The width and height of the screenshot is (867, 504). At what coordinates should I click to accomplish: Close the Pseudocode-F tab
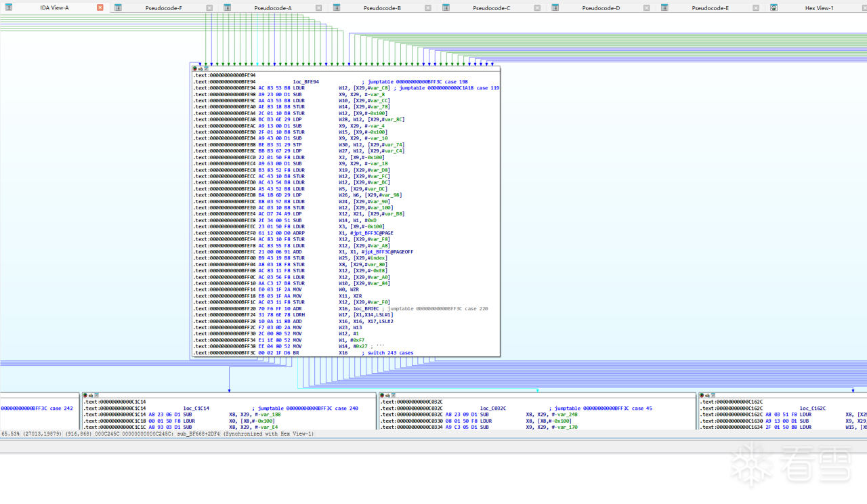point(209,8)
